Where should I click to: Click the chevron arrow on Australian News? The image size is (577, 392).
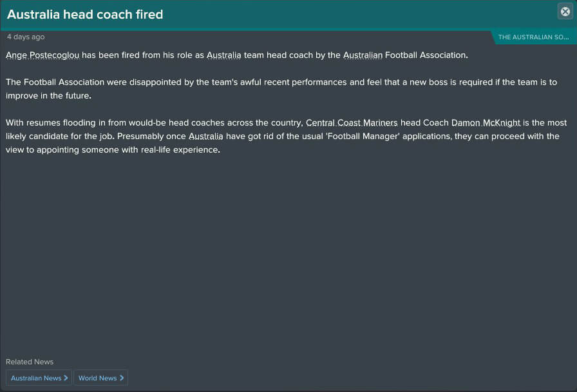66,378
